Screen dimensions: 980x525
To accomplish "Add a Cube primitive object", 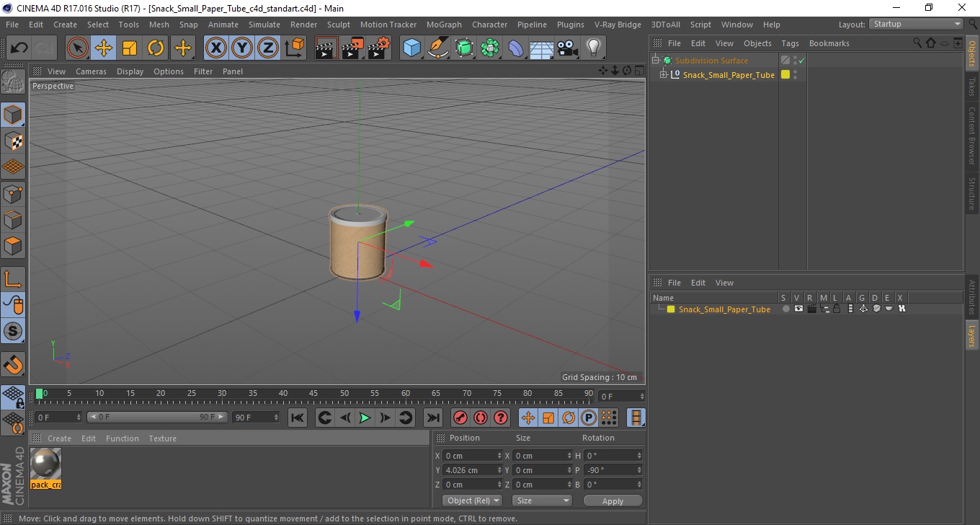I will coord(411,48).
